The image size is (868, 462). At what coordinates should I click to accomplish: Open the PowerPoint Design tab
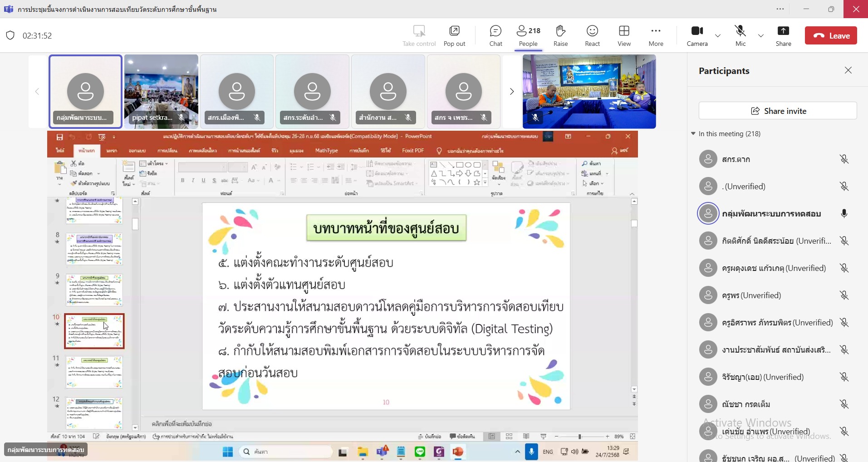(137, 151)
